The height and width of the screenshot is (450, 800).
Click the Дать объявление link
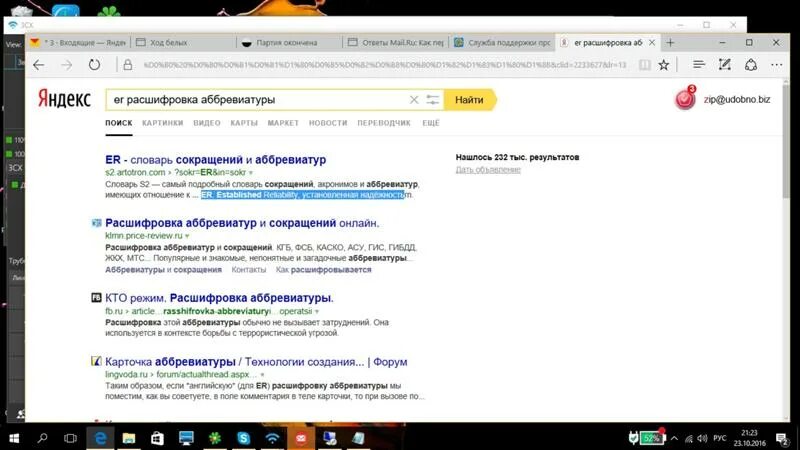click(488, 169)
